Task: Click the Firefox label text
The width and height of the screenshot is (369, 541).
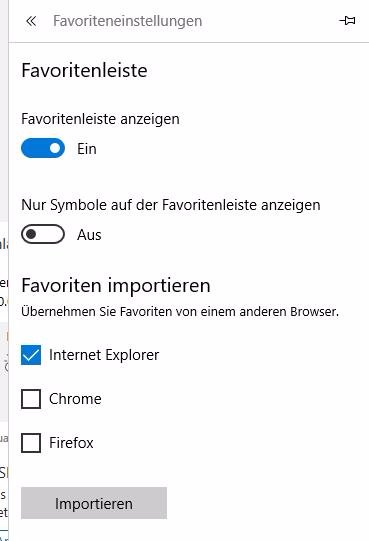Action: pos(71,443)
